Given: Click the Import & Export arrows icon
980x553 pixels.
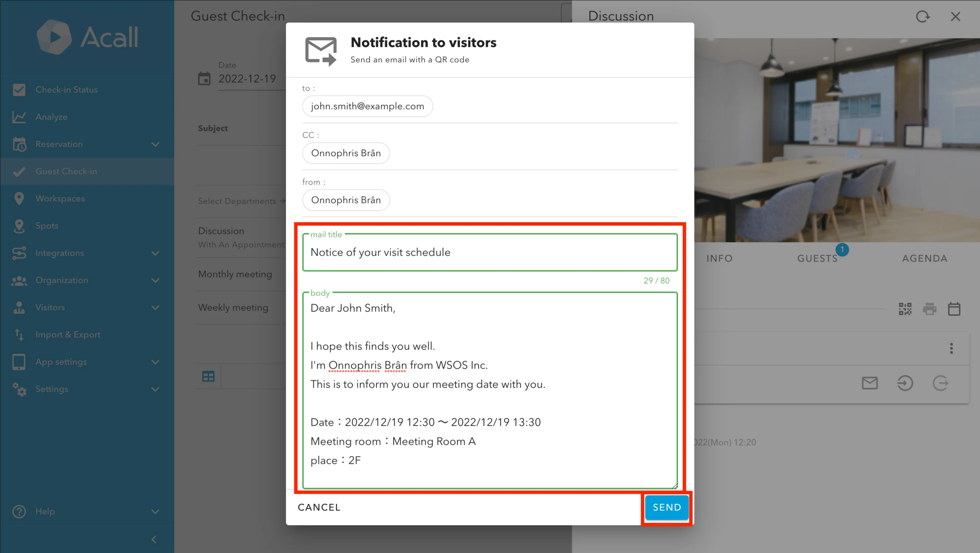Looking at the screenshot, I should tap(19, 335).
